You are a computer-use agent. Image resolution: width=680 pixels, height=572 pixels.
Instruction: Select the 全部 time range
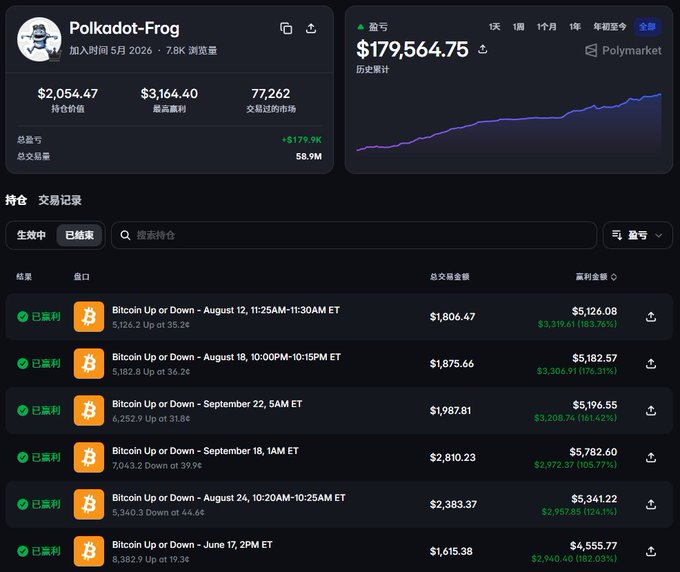647,27
